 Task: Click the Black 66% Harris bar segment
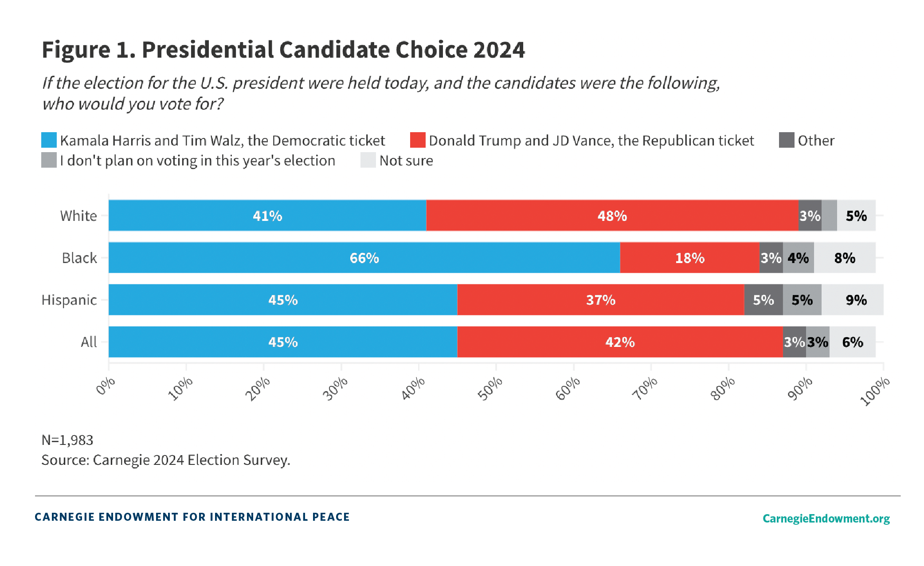[364, 258]
